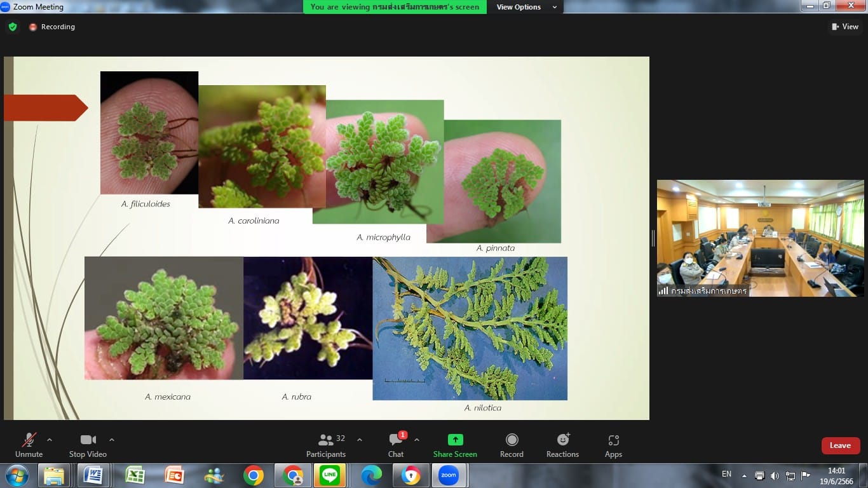Open LINE app from taskbar
The height and width of the screenshot is (488, 868).
click(330, 475)
